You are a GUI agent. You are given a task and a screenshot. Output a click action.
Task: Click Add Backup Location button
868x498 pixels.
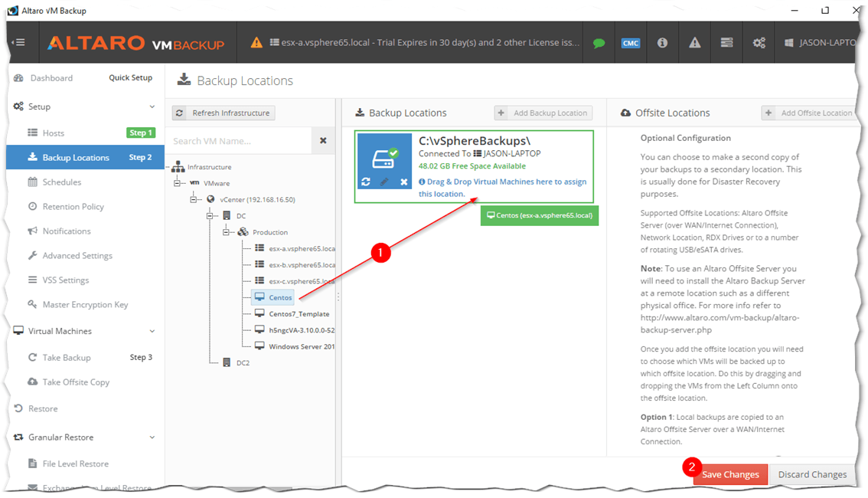(543, 113)
